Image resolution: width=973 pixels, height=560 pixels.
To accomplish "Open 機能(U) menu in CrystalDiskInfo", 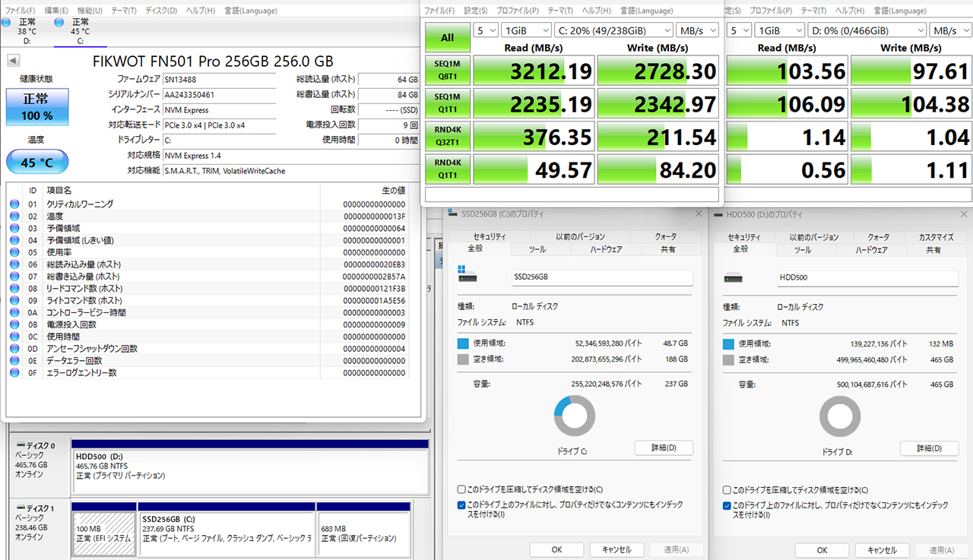I will pyautogui.click(x=90, y=11).
